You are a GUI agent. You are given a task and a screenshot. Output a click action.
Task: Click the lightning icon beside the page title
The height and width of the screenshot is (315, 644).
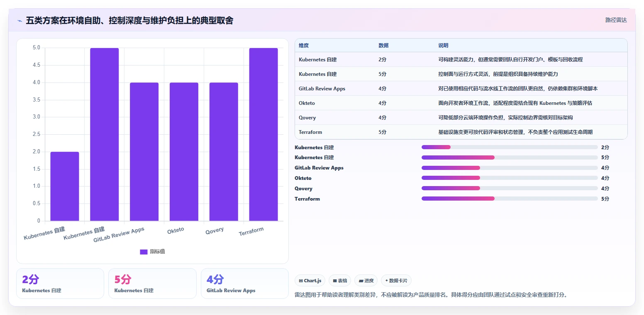20,20
